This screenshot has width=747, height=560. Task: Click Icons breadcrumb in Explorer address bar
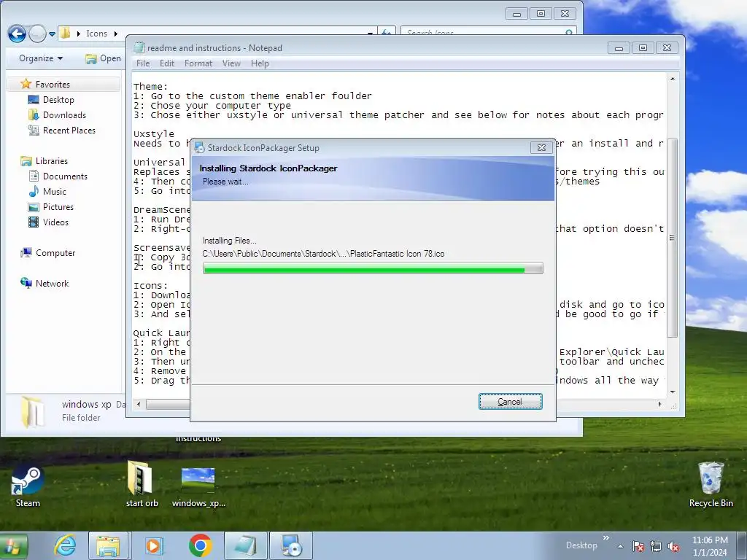pyautogui.click(x=97, y=34)
